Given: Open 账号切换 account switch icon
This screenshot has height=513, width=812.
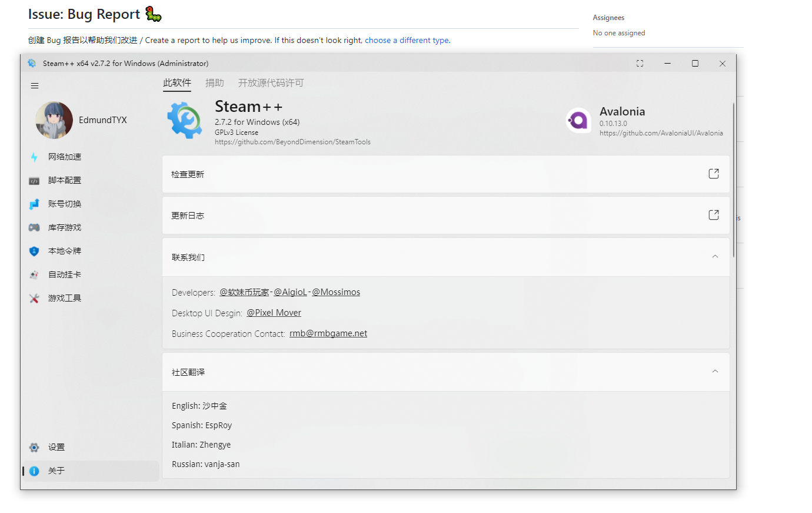Looking at the screenshot, I should pyautogui.click(x=34, y=204).
